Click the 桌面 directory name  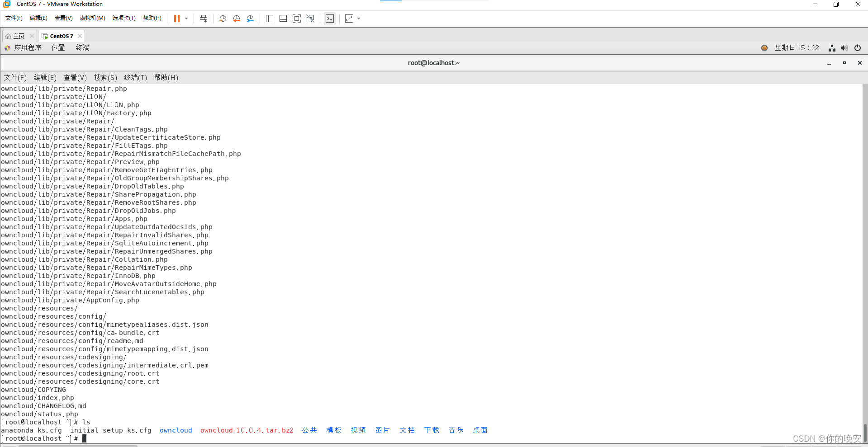click(x=480, y=430)
